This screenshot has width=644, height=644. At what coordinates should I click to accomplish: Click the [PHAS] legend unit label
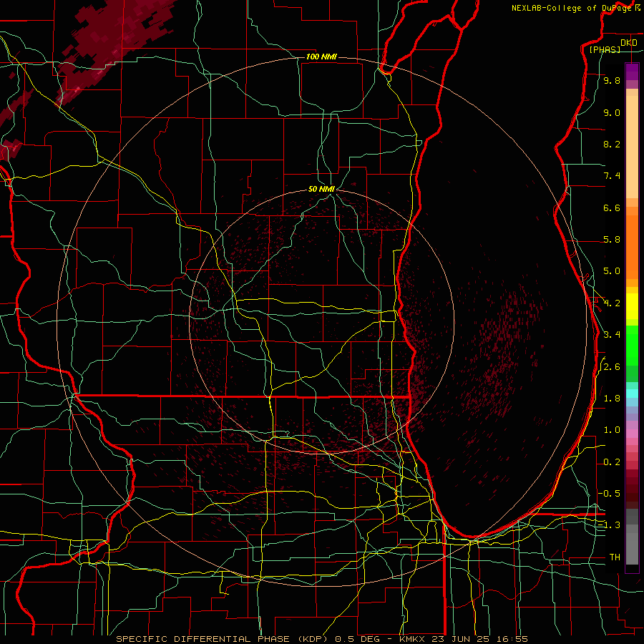pyautogui.click(x=605, y=49)
